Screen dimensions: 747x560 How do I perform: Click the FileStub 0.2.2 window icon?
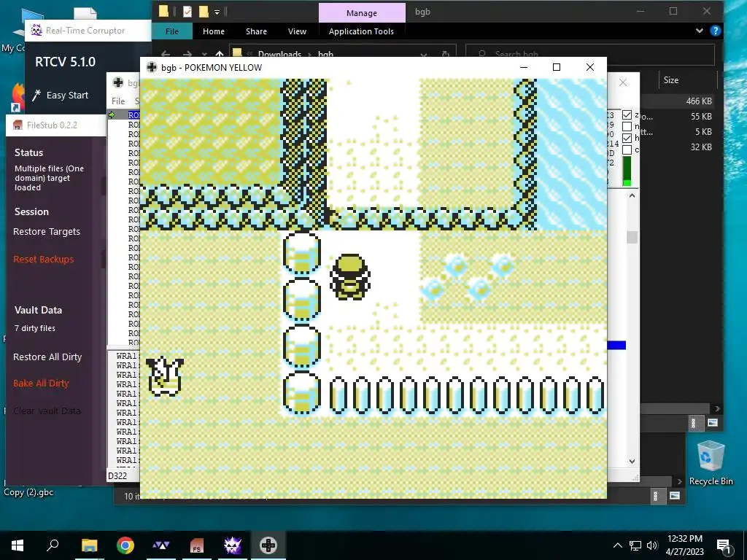pos(18,125)
